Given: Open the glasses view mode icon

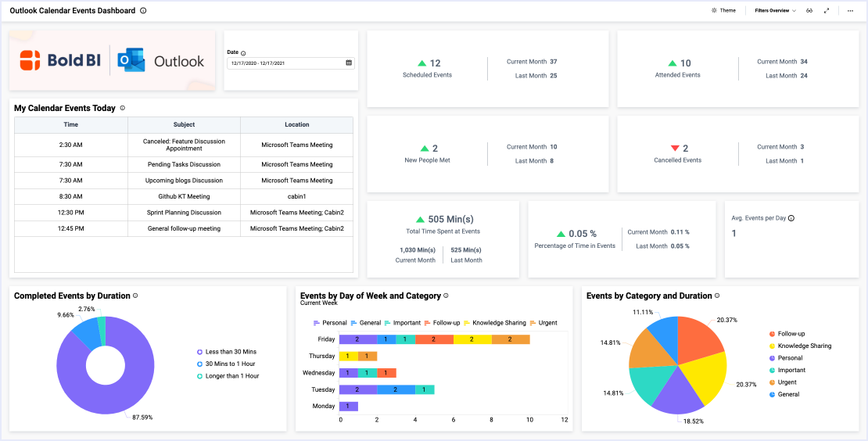Looking at the screenshot, I should click(x=810, y=11).
